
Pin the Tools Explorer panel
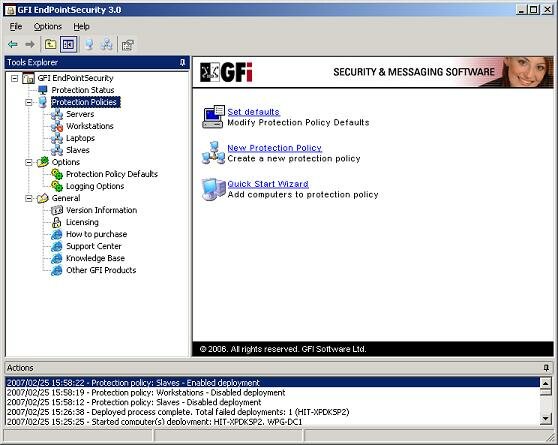(183, 63)
